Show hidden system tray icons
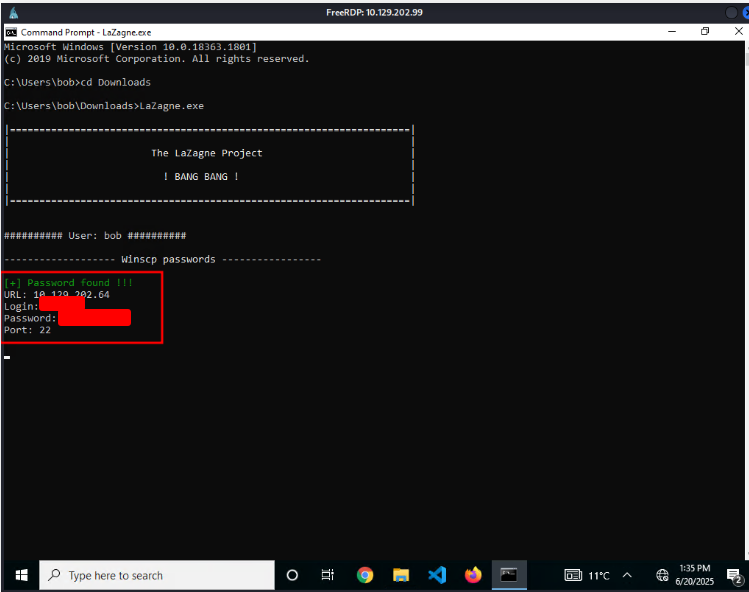749x592 pixels. point(627,575)
